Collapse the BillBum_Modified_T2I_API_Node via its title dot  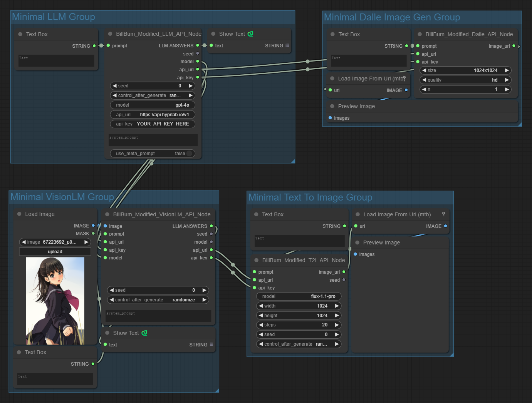[257, 260]
